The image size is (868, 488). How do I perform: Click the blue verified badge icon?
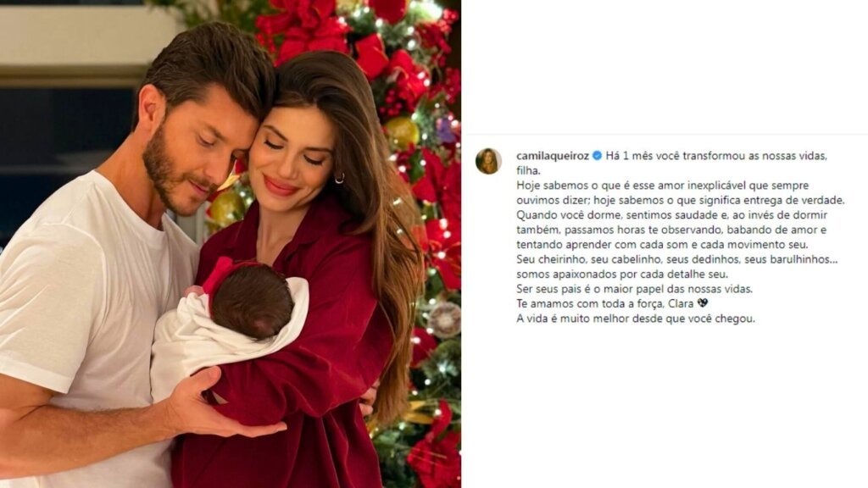pyautogui.click(x=597, y=156)
